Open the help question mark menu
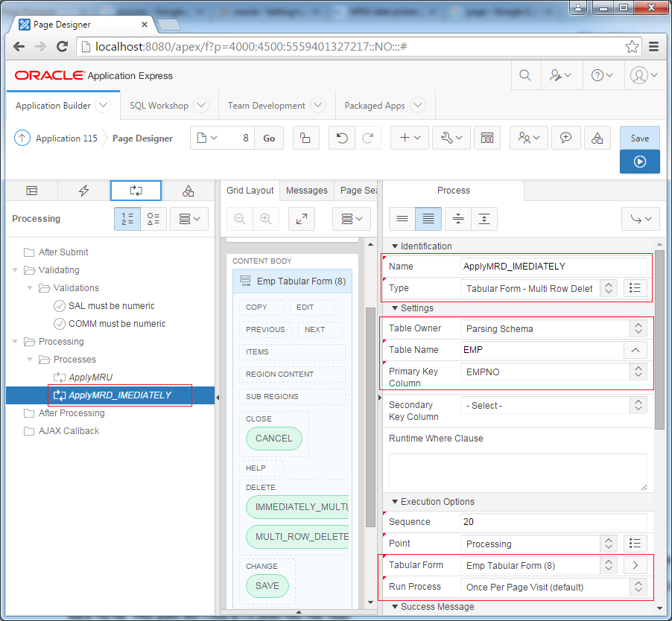The width and height of the screenshot is (672, 621). (602, 75)
